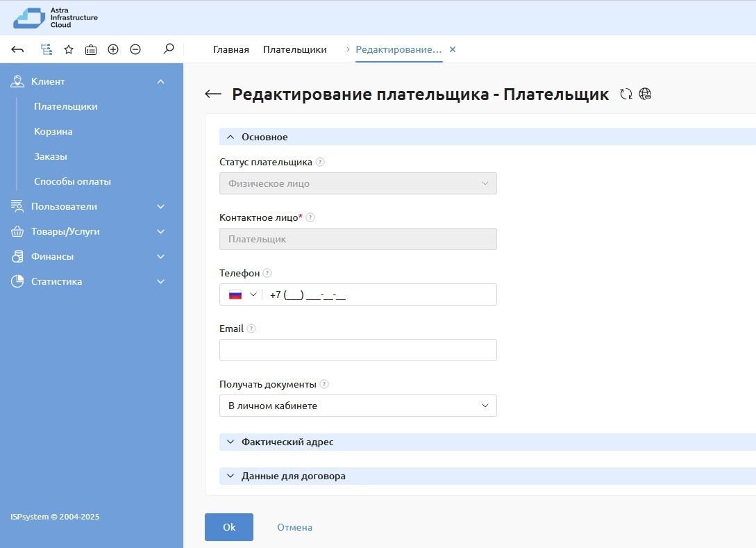Click the help icon beside Email
The image size is (756, 548).
tap(251, 329)
